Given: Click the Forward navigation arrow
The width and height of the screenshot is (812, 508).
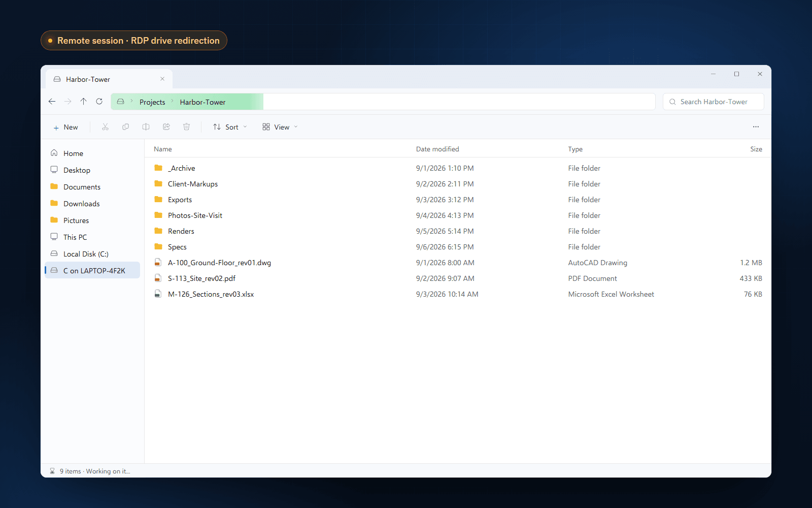Looking at the screenshot, I should (68, 102).
